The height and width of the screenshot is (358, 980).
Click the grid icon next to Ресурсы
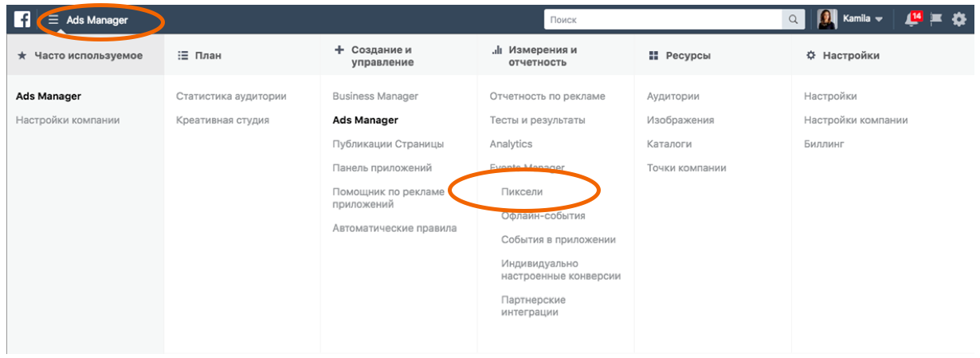point(653,56)
